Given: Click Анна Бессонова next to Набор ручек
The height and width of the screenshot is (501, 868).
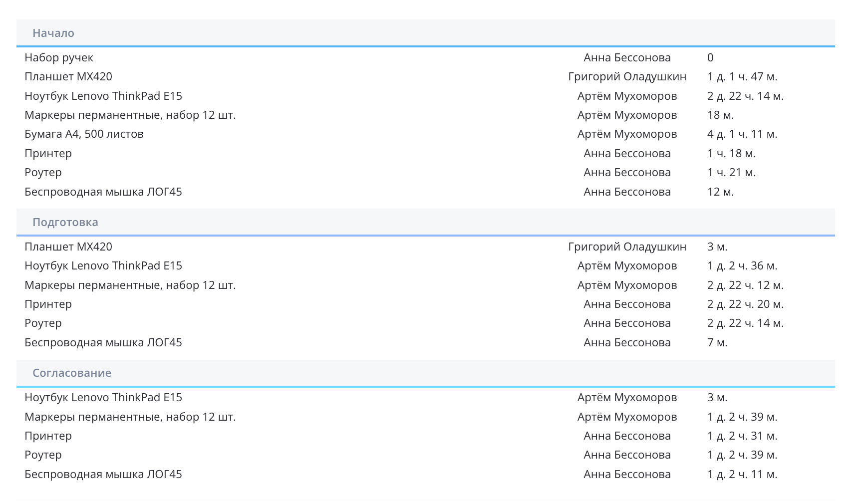Looking at the screenshot, I should pyautogui.click(x=627, y=58).
